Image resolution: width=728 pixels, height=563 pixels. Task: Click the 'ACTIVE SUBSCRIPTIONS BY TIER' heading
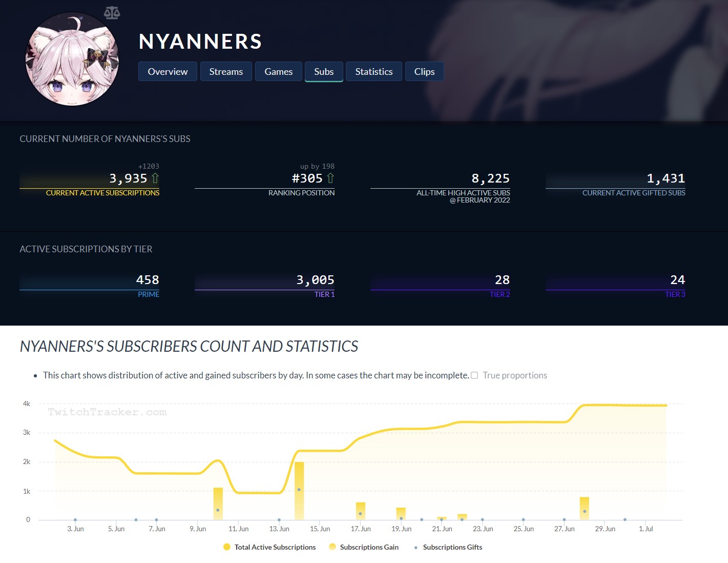86,249
